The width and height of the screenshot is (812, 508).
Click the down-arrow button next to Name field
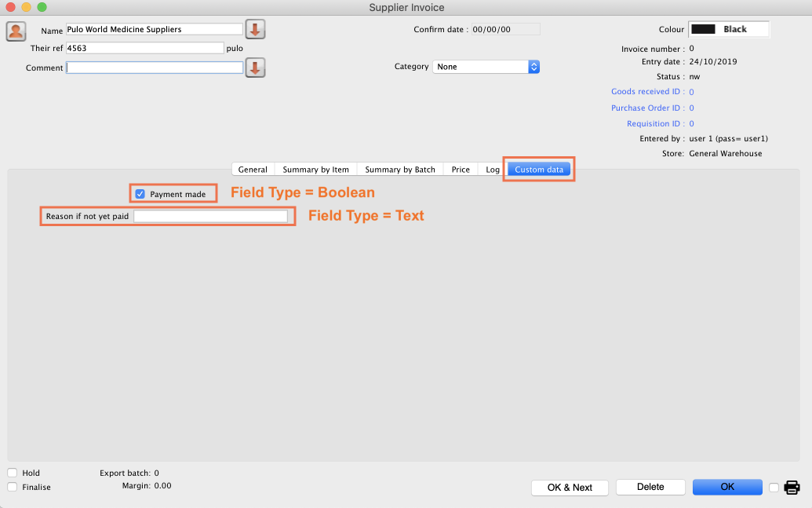tap(256, 30)
